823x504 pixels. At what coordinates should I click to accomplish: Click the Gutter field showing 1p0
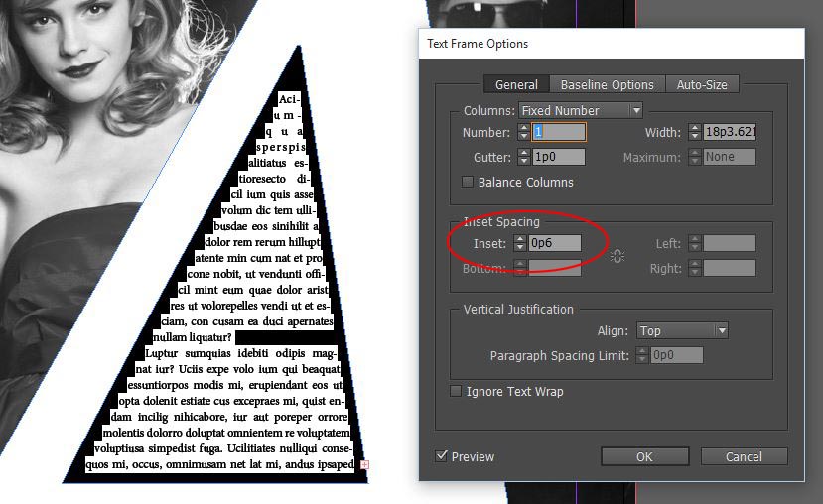point(558,157)
